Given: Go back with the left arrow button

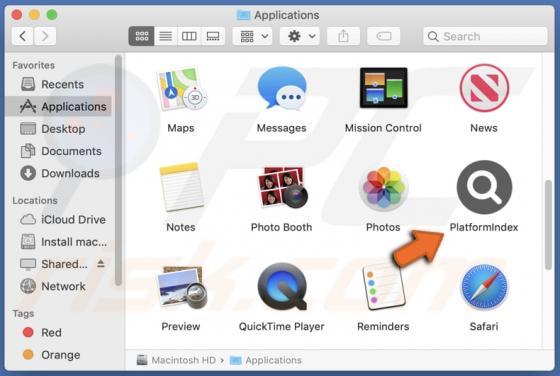Looking at the screenshot, I should 22,36.
